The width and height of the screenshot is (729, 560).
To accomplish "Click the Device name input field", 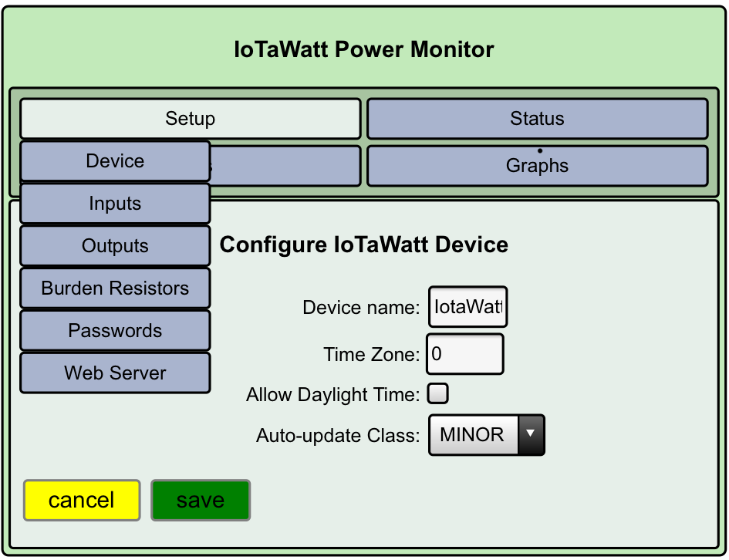I will (x=467, y=307).
